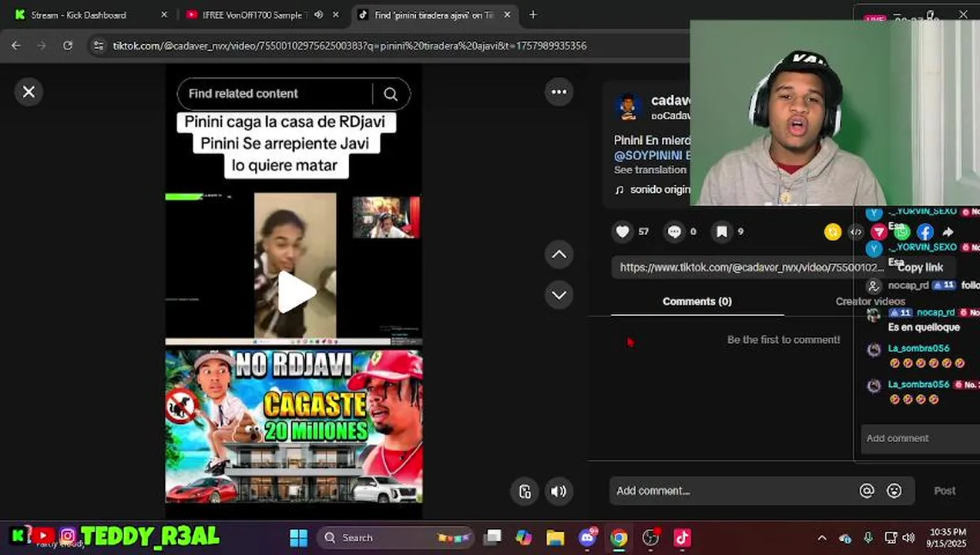The height and width of the screenshot is (555, 980).
Task: Open the three-dot more options menu
Action: pos(559,92)
